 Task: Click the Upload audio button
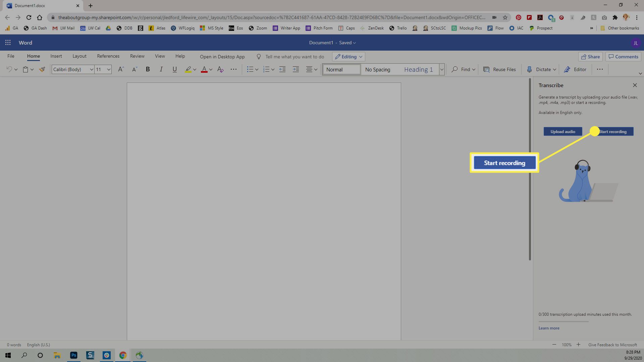562,131
